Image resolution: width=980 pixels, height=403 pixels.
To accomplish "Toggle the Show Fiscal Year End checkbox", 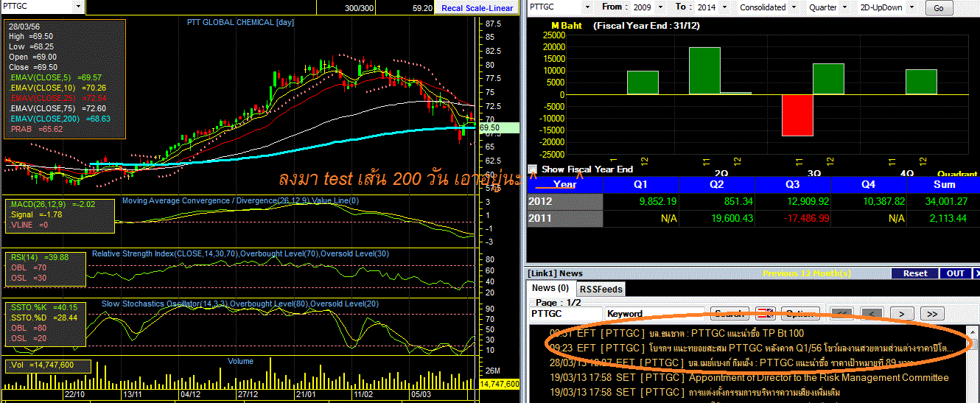I will pos(532,169).
